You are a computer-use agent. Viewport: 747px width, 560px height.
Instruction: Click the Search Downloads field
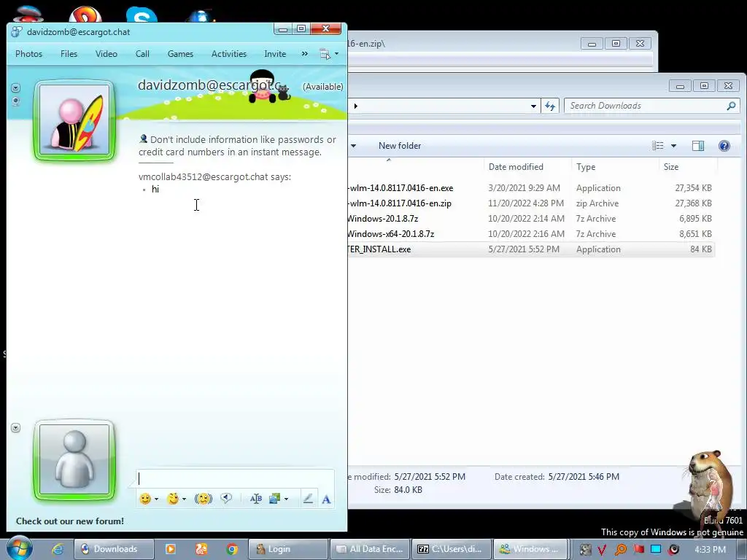[x=646, y=106]
